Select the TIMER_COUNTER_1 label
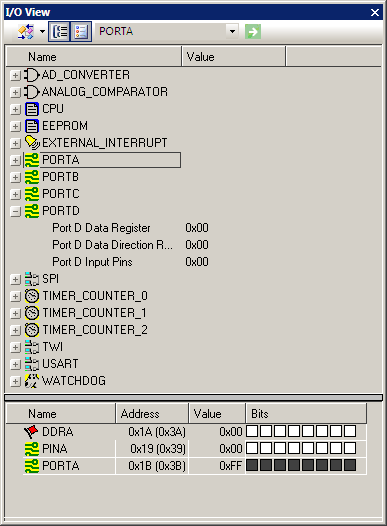Viewport: 387px width, 526px height. click(95, 313)
